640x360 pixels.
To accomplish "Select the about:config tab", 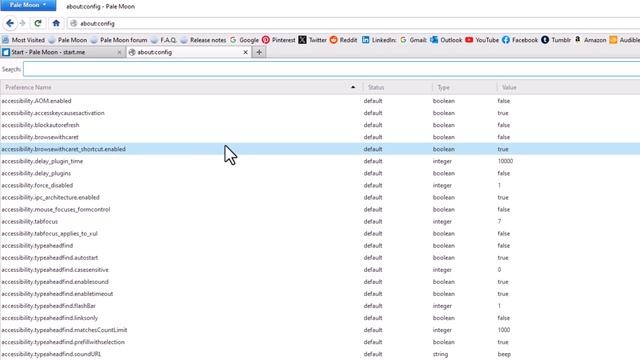I will click(x=188, y=52).
